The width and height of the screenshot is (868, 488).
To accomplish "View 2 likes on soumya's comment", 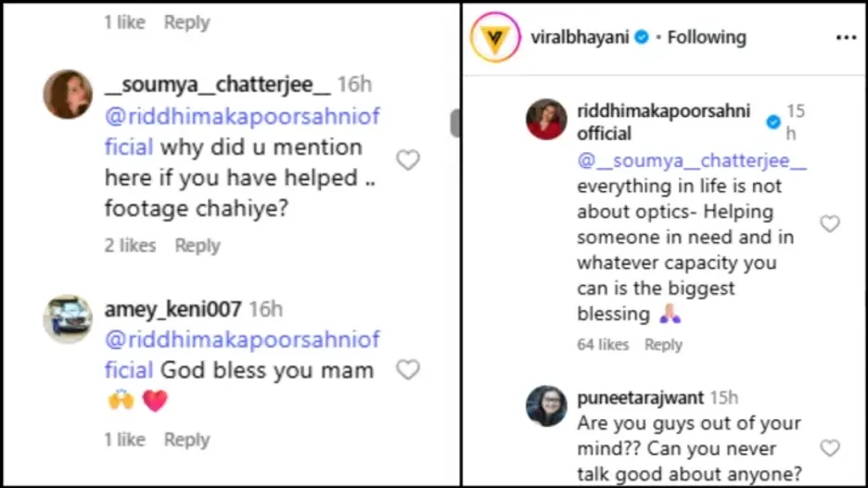I will click(x=130, y=246).
